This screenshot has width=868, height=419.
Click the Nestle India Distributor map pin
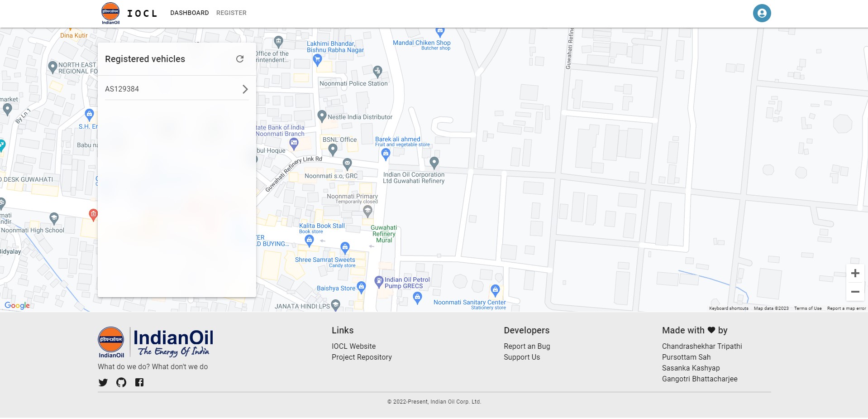(322, 116)
